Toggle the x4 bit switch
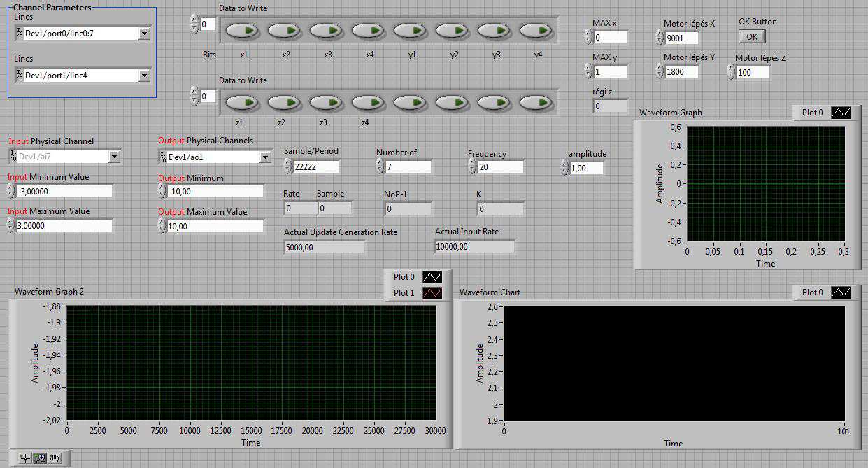The height and width of the screenshot is (468, 868). pyautogui.click(x=369, y=31)
